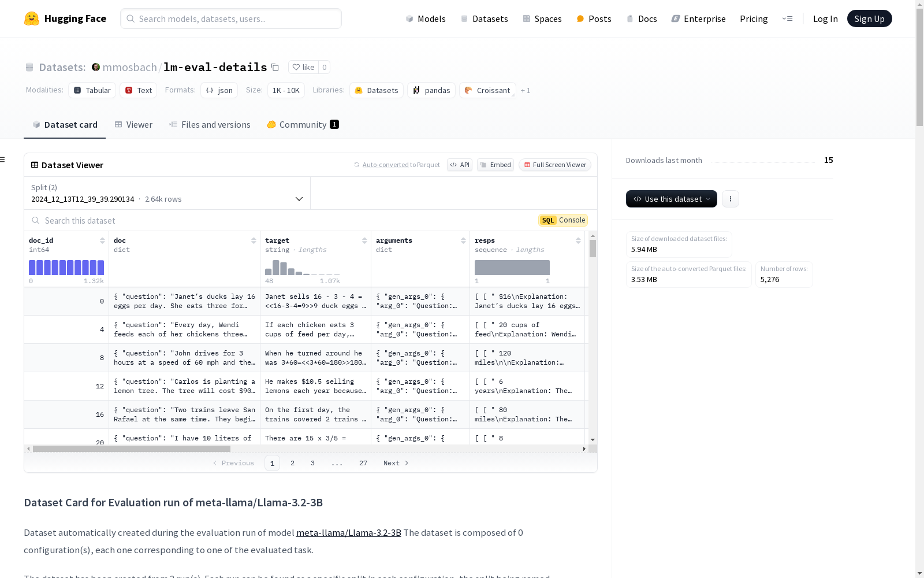Select the pandas library tag
The height and width of the screenshot is (578, 924).
point(431,90)
